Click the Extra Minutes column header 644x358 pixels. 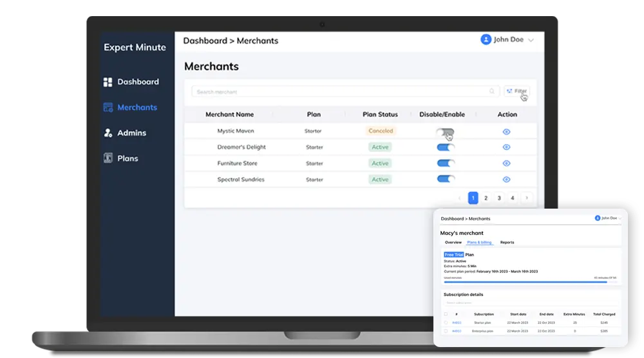tap(574, 314)
